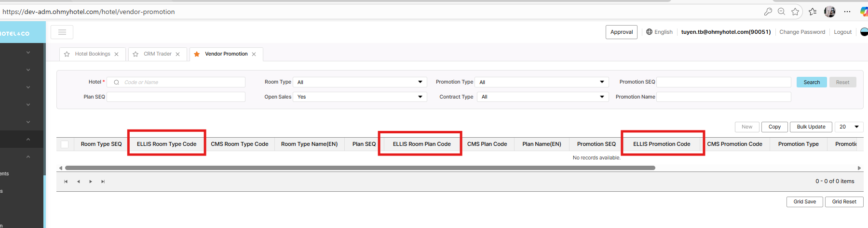Click the star icon on Hotel Bookings tab
The height and width of the screenshot is (228, 868).
(67, 54)
